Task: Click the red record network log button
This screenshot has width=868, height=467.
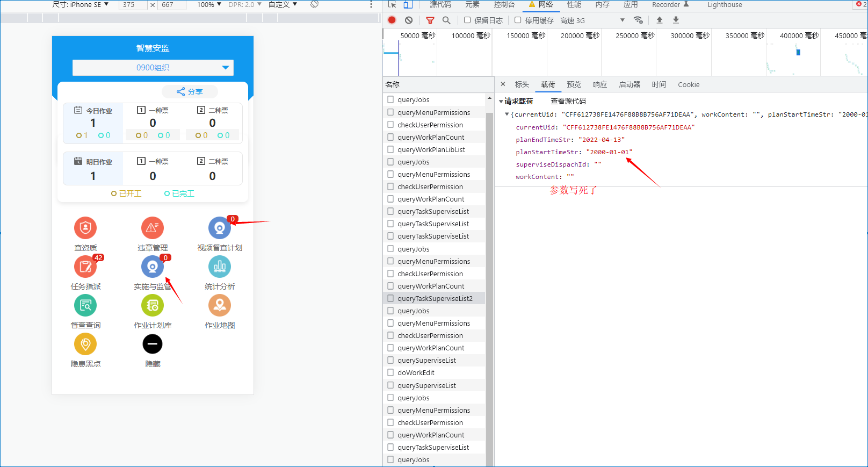Action: (x=392, y=20)
